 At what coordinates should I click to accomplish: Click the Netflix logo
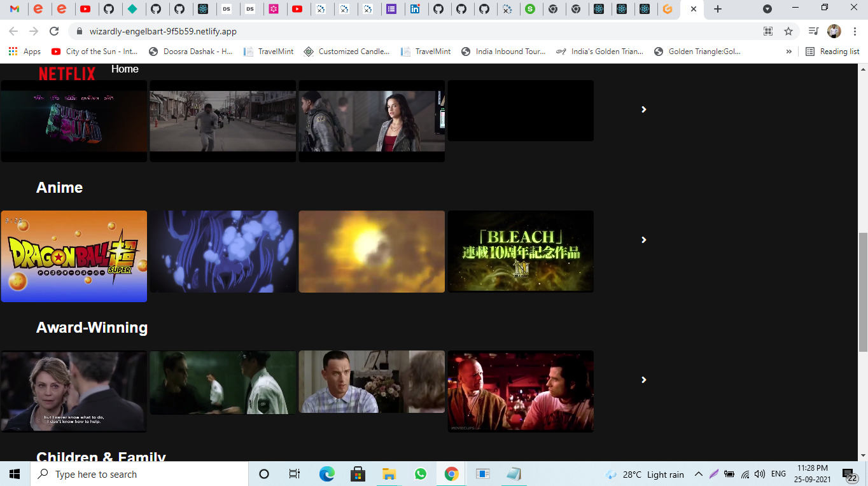[66, 74]
